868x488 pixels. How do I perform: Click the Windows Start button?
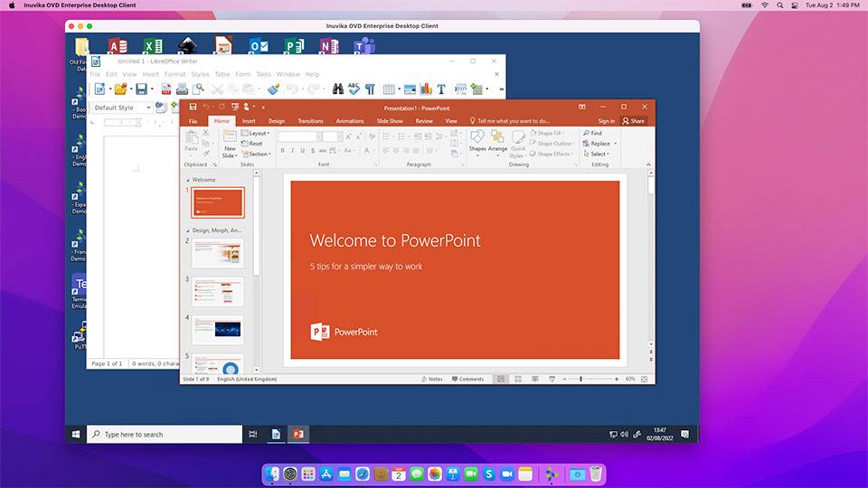tap(76, 435)
